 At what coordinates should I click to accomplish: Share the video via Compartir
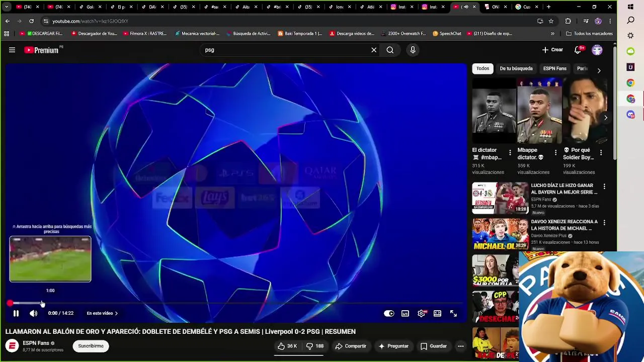(351, 346)
